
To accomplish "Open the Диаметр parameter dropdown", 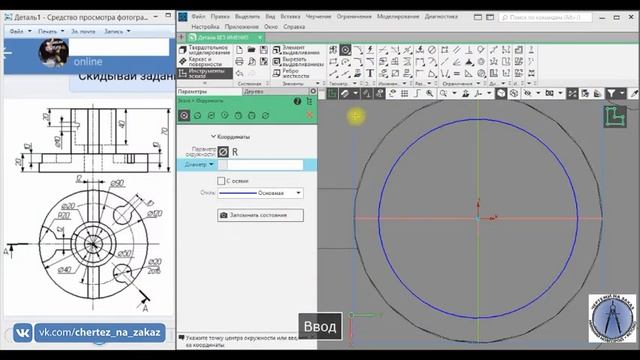I will tap(211, 164).
